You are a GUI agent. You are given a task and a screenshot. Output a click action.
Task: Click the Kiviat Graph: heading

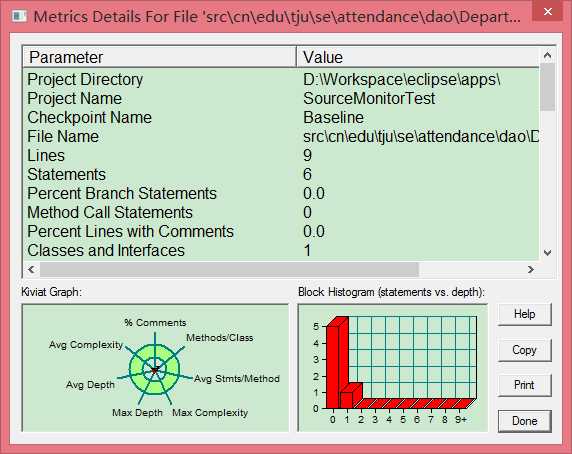[x=51, y=292]
